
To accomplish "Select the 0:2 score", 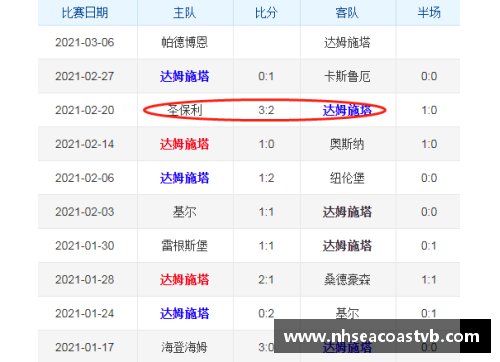I will 266,313.
